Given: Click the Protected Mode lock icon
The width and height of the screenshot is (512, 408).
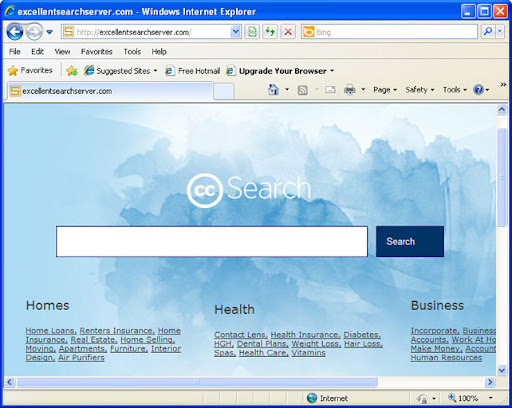Looking at the screenshot, I should pos(422,398).
